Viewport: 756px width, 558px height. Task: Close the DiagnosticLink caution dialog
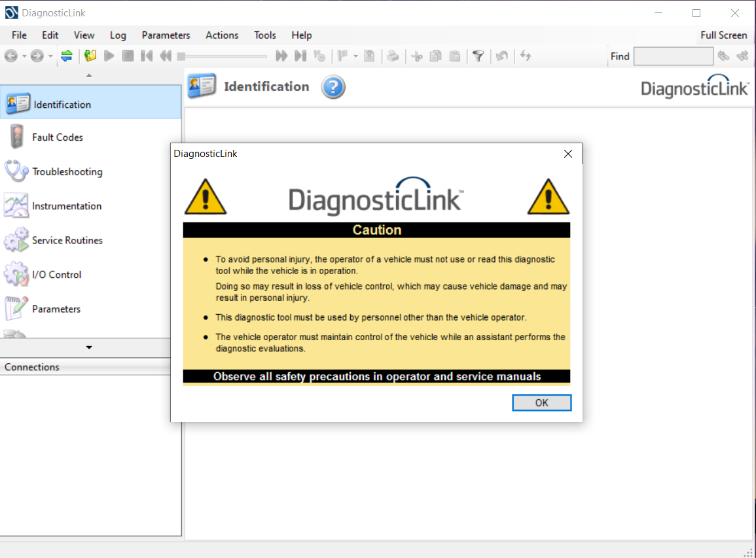568,154
